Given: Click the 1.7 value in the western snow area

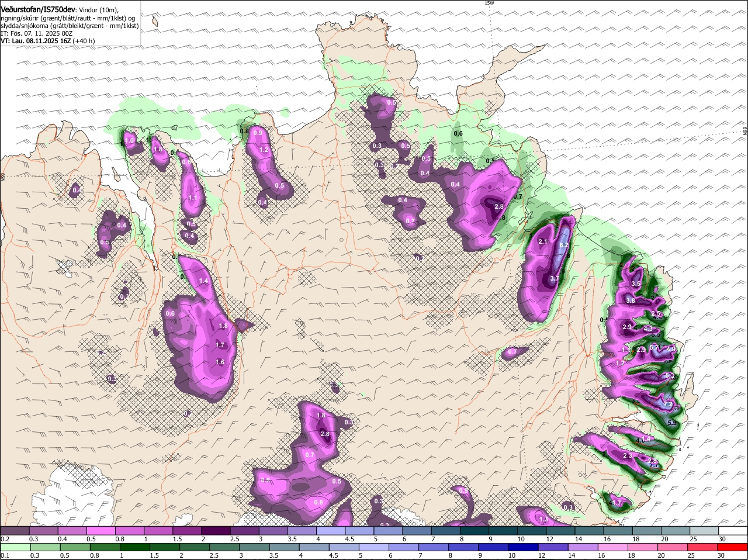Looking at the screenshot, I should coord(220,345).
